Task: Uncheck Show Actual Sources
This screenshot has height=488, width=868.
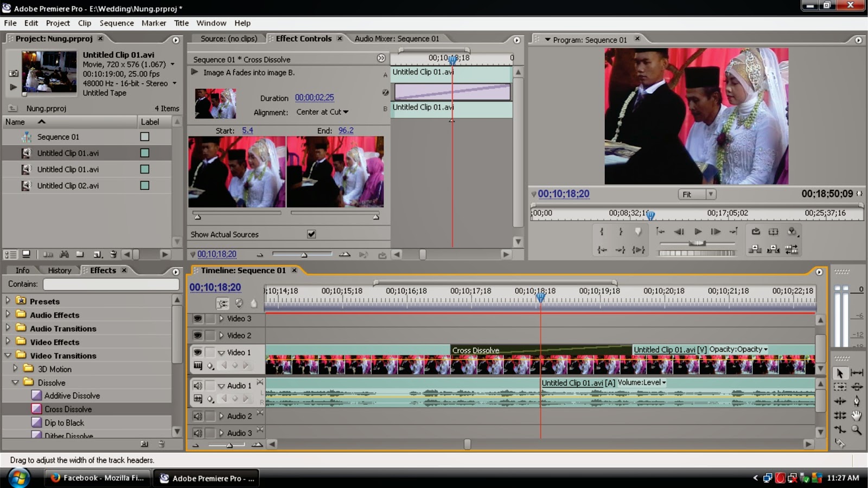Action: (x=311, y=234)
